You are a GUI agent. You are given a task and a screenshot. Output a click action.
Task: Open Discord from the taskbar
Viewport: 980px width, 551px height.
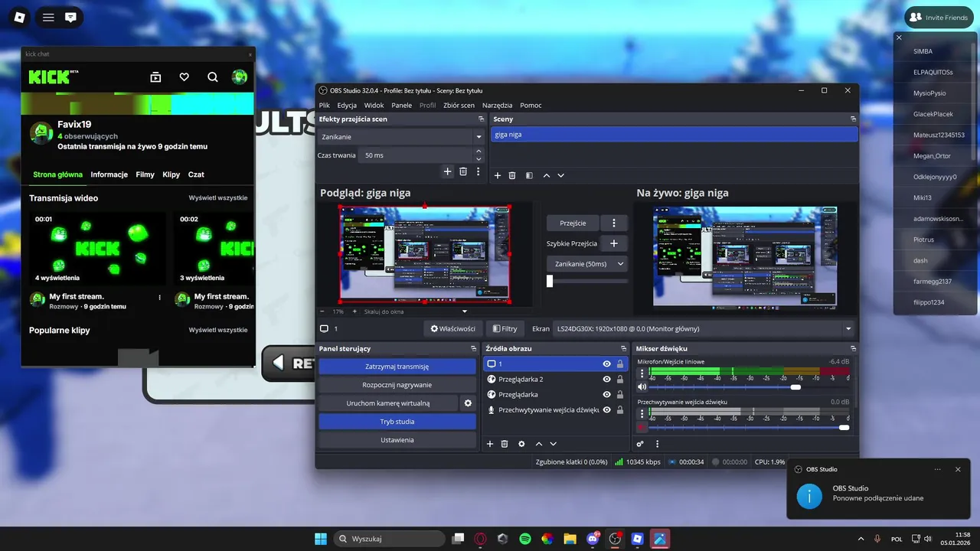point(593,539)
